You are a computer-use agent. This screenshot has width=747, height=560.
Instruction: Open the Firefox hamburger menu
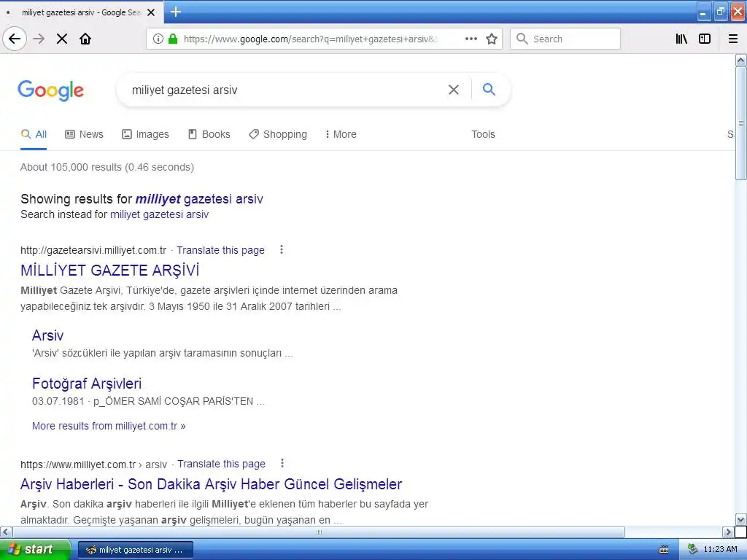click(x=733, y=39)
